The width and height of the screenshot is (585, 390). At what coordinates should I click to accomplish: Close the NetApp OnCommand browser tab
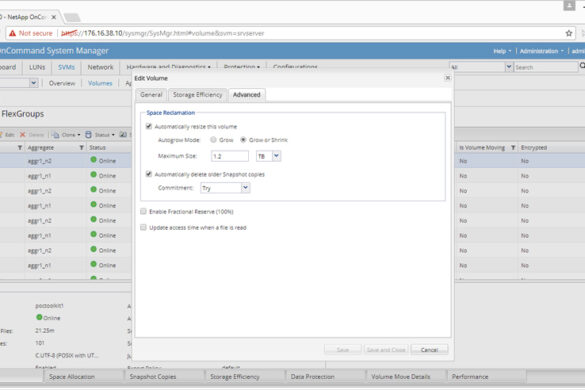(x=54, y=17)
